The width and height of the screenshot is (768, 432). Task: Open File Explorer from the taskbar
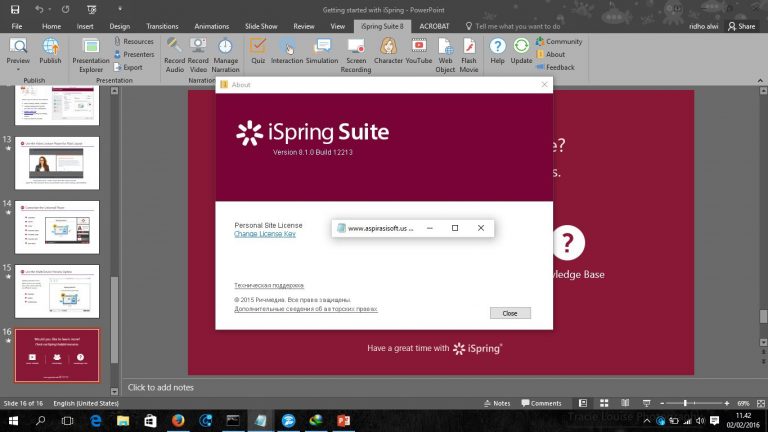123,421
